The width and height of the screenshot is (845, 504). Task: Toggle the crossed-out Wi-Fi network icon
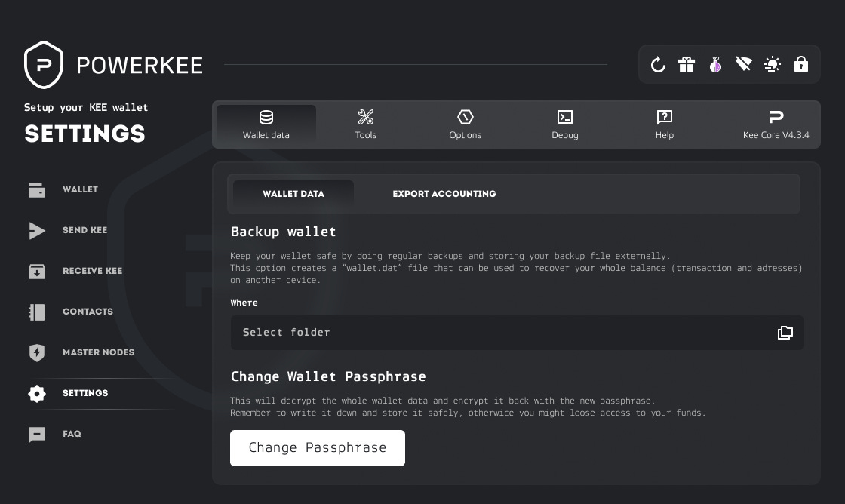744,65
